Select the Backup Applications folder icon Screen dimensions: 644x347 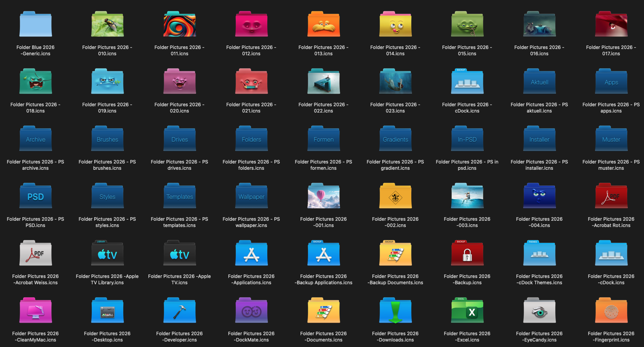click(x=323, y=254)
